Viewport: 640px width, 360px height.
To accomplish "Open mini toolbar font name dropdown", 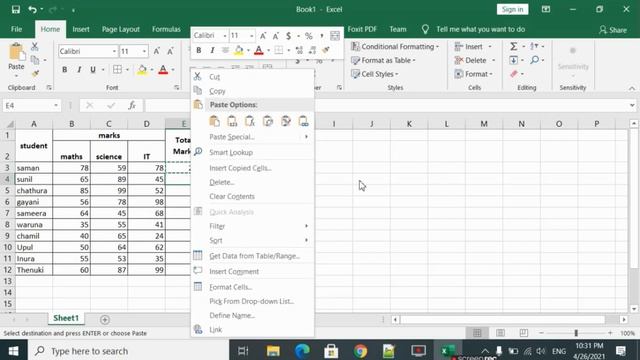I will [224, 36].
